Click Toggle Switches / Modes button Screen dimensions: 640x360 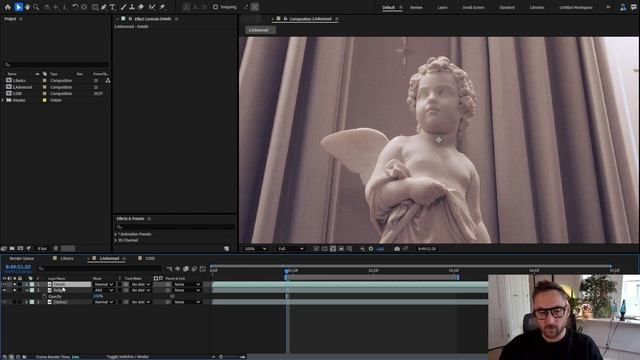point(128,357)
